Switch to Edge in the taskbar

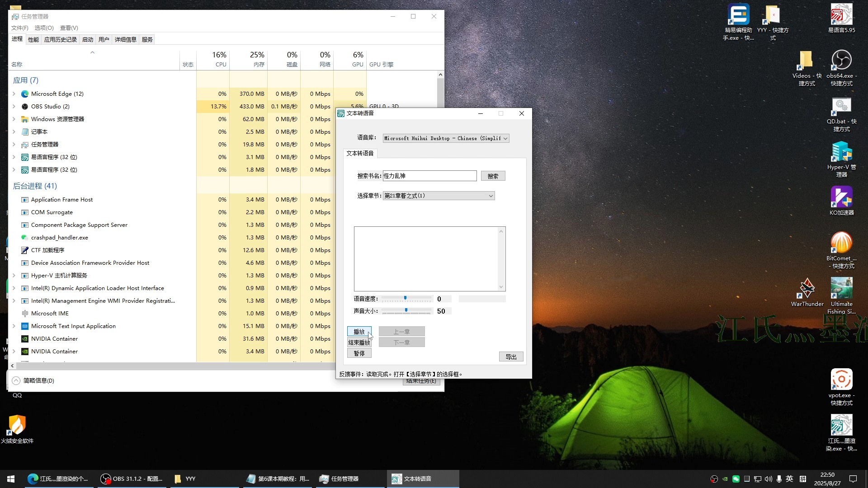point(59,479)
